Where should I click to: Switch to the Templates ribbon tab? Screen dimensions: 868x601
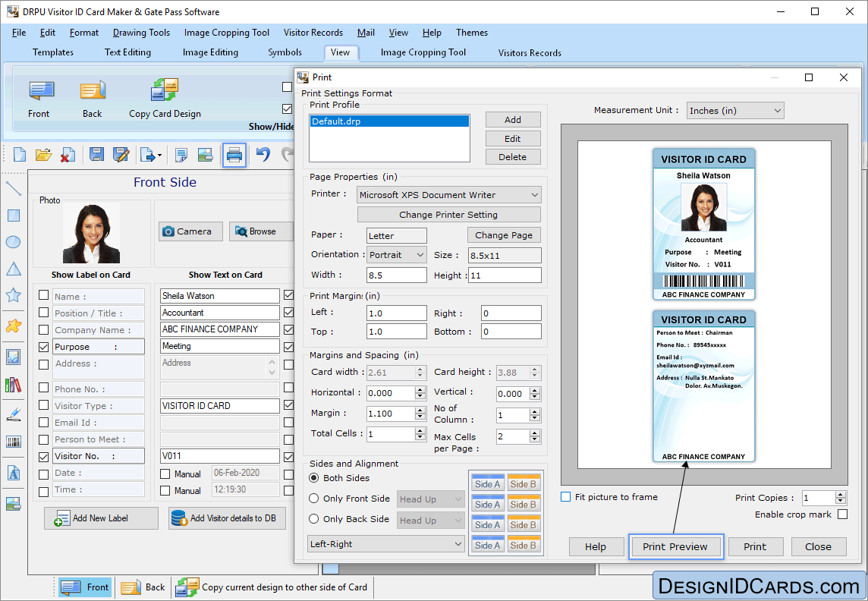[x=53, y=52]
